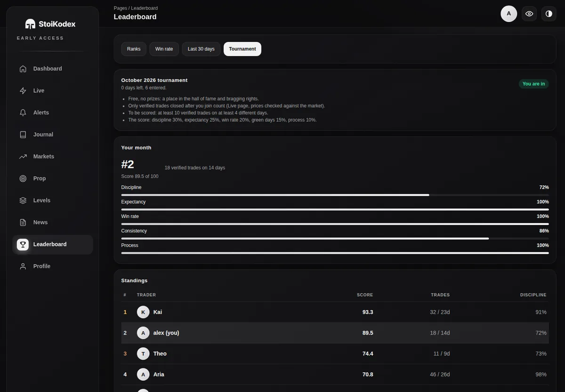
Task: Click the Prop target icon
Action: click(x=23, y=178)
